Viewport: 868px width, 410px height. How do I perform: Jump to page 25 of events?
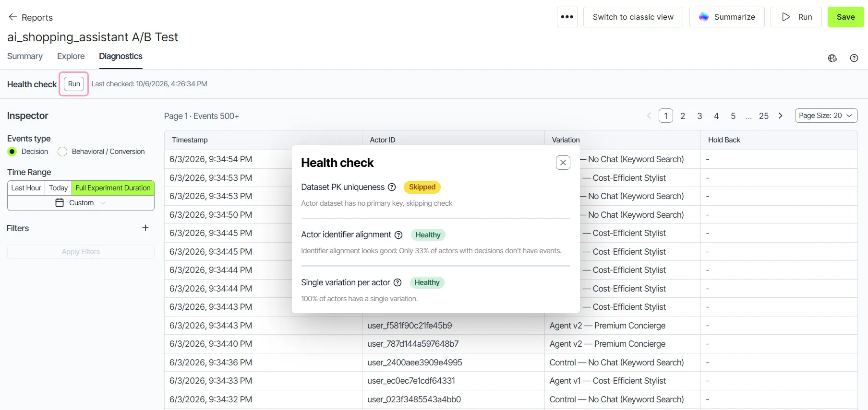pos(764,116)
